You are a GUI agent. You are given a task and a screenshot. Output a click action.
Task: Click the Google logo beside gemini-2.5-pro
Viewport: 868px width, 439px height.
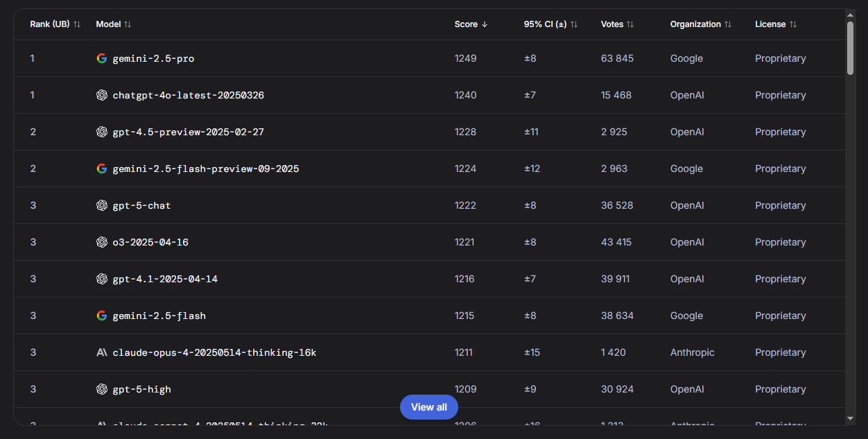click(102, 58)
